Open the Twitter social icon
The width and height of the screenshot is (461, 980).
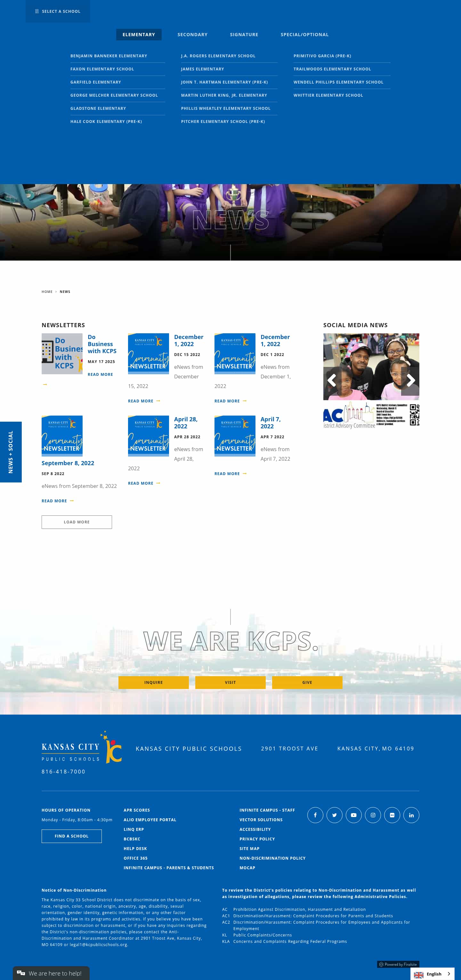point(334,815)
